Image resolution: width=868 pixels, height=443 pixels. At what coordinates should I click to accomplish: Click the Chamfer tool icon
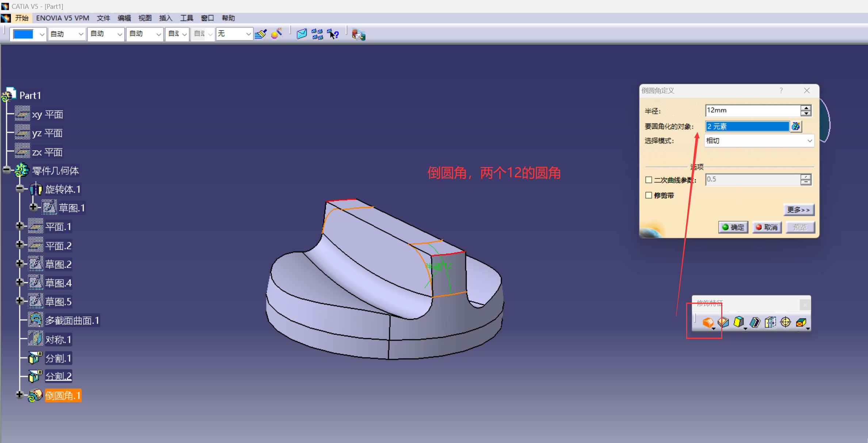[723, 322]
